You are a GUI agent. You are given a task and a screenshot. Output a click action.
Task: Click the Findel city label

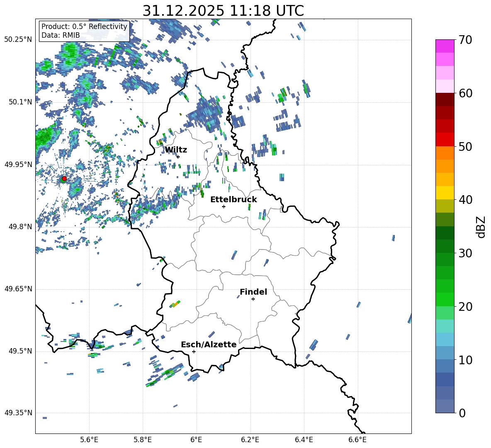253,292
